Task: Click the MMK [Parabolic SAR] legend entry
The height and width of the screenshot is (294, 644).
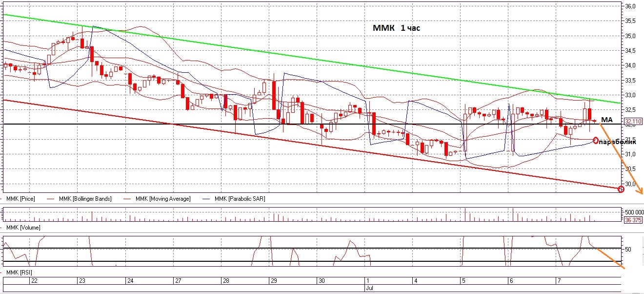Action: coord(240,199)
